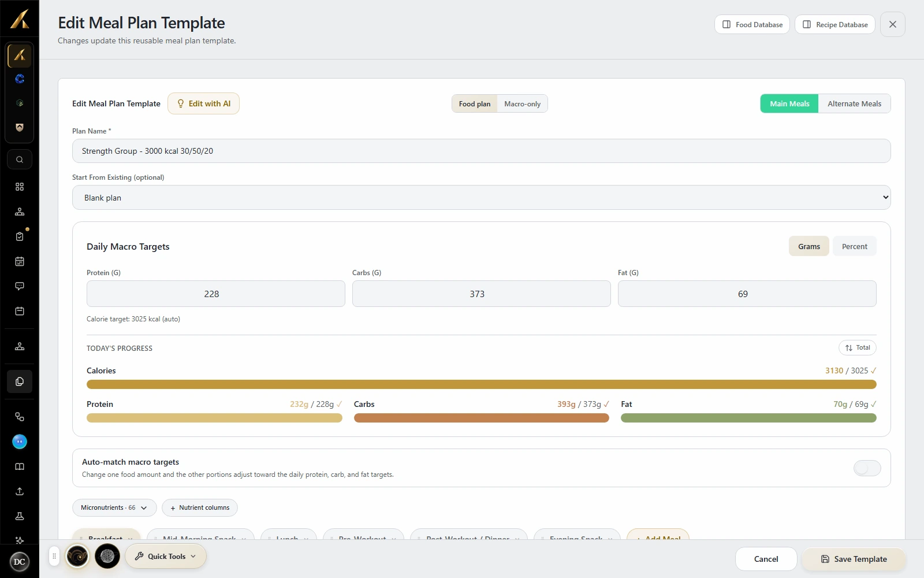
Task: Click the Cancel button
Action: click(766, 559)
